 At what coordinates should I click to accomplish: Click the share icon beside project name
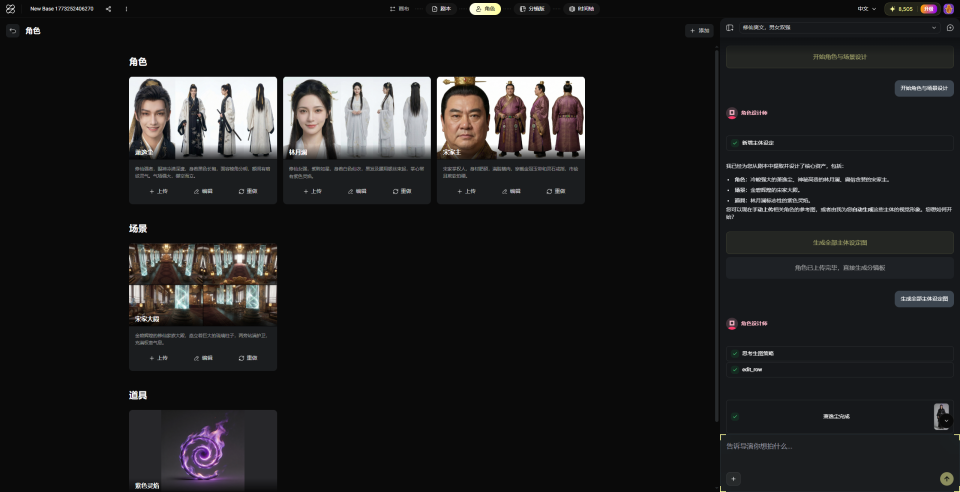click(108, 8)
